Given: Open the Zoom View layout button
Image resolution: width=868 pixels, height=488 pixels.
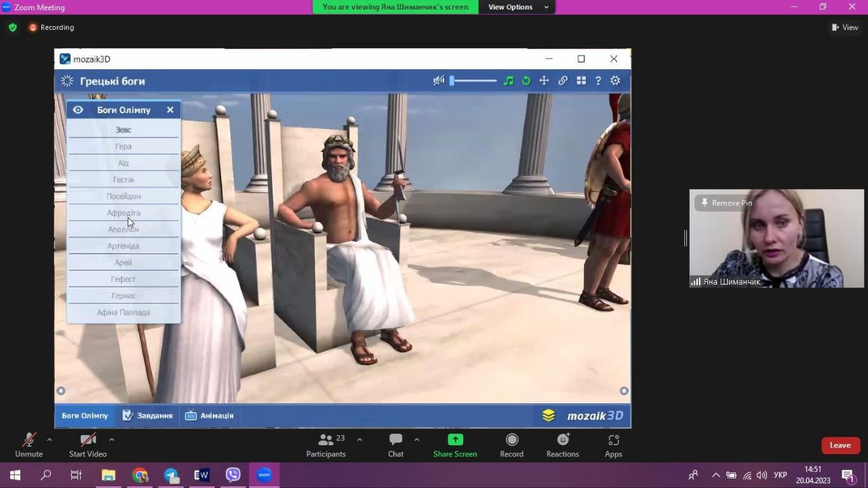Looking at the screenshot, I should [845, 28].
